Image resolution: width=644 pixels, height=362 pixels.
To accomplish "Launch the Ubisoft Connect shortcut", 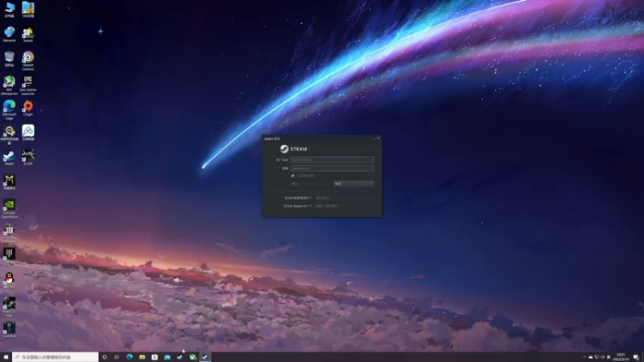I will click(28, 60).
